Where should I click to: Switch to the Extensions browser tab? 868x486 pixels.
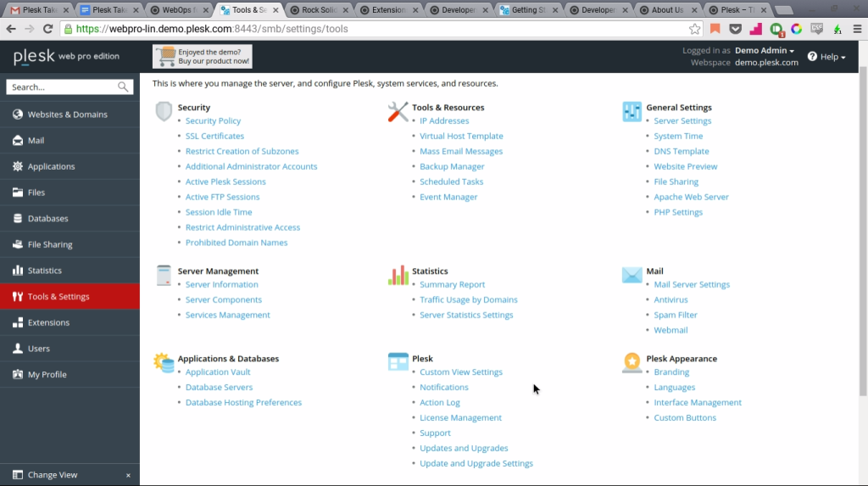click(386, 10)
